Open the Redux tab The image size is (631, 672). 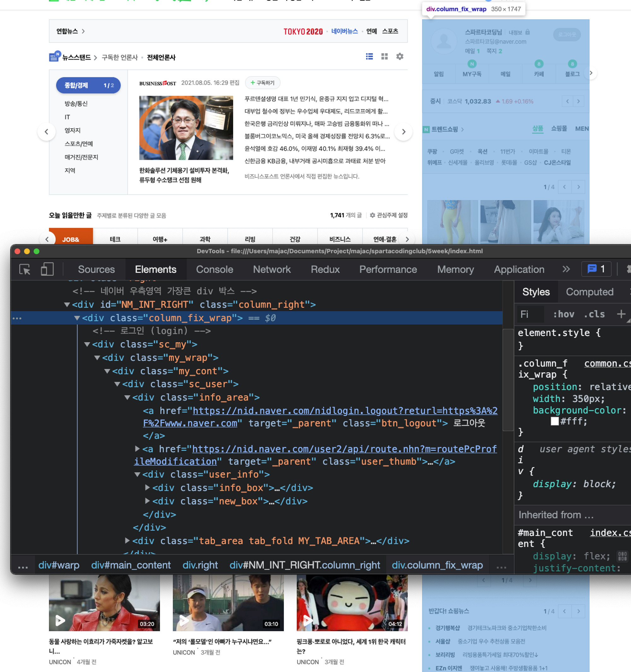(x=325, y=269)
